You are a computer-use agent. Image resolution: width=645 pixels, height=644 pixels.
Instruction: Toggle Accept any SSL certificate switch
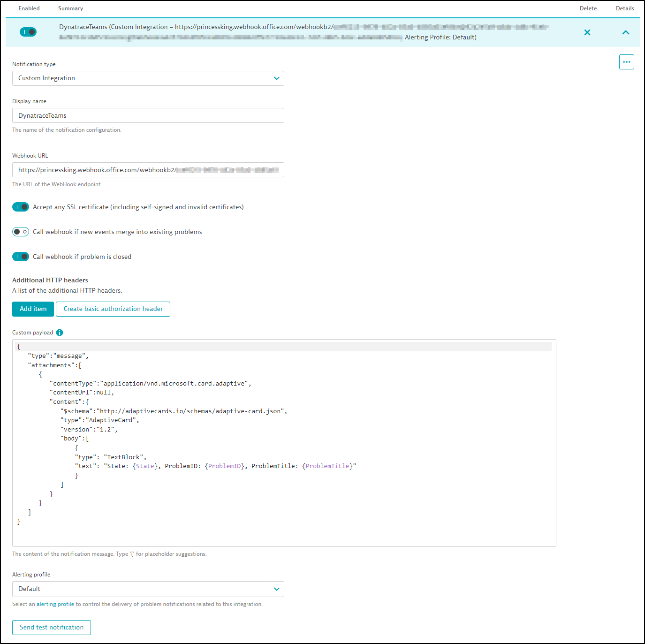point(21,207)
